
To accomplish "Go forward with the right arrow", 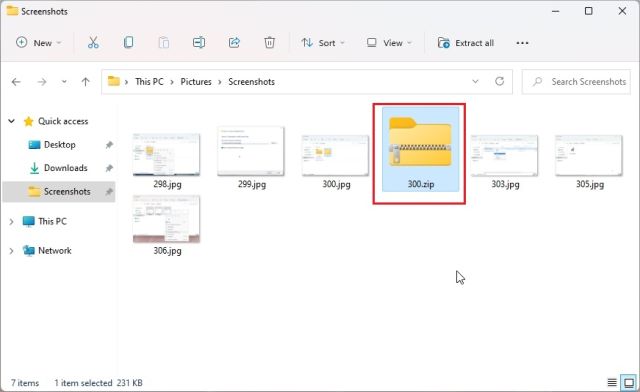I will click(x=42, y=82).
